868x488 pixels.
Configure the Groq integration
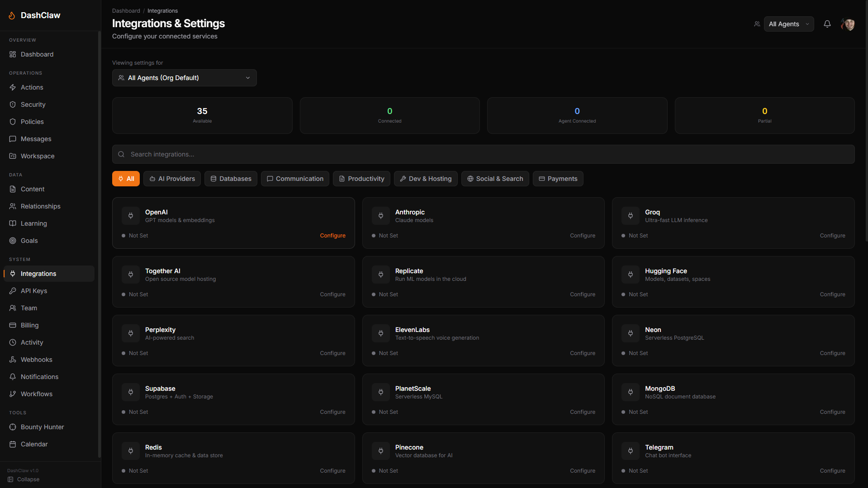(832, 236)
